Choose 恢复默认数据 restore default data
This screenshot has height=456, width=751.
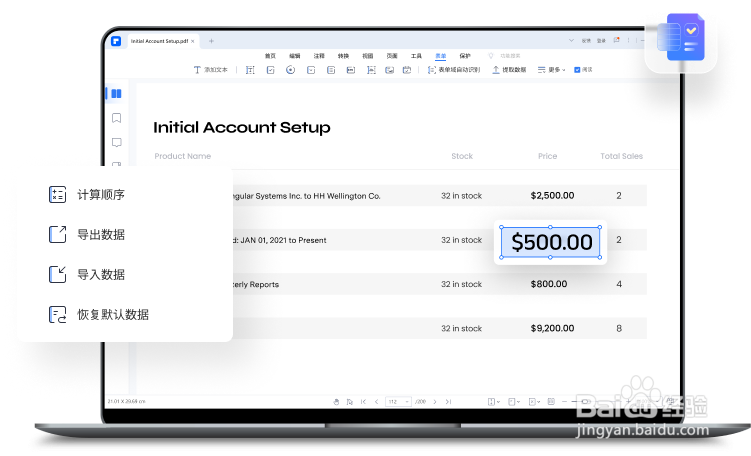pyautogui.click(x=99, y=315)
